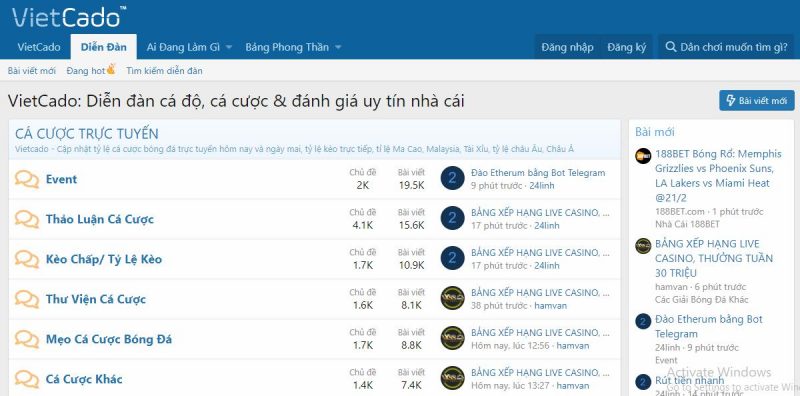Click Nhà Cái 188BET category in sidebar
This screenshot has height=396, width=800.
[687, 224]
